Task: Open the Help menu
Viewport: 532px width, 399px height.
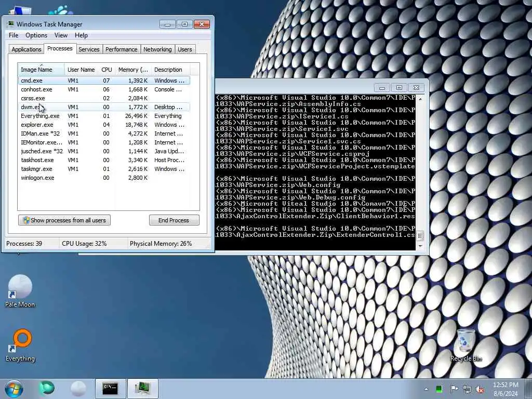Action: pos(81,35)
